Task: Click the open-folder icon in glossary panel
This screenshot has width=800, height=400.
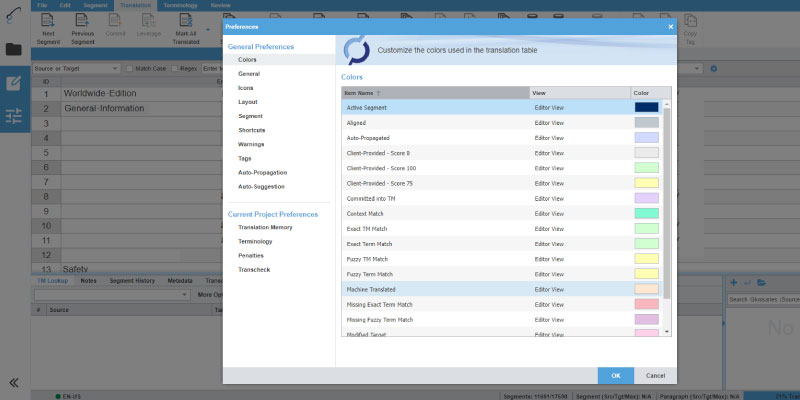Action: click(x=761, y=283)
